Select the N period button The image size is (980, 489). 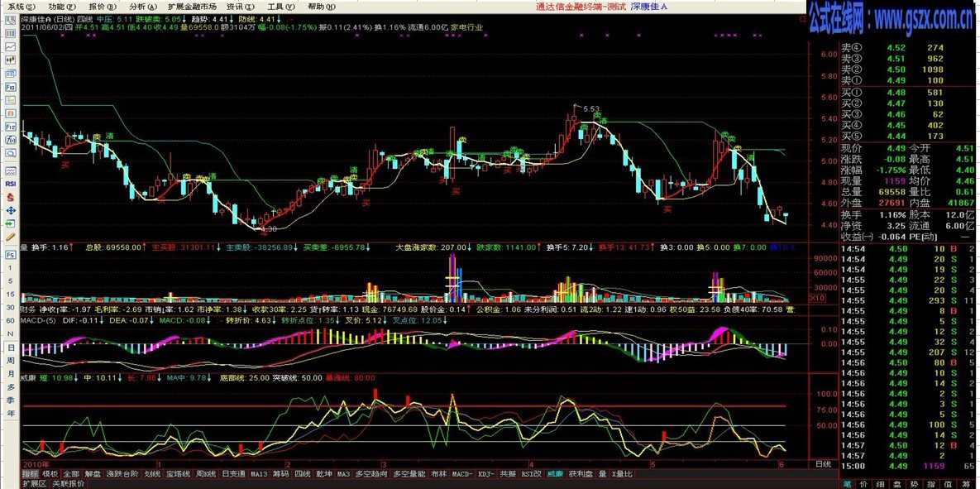(x=11, y=334)
